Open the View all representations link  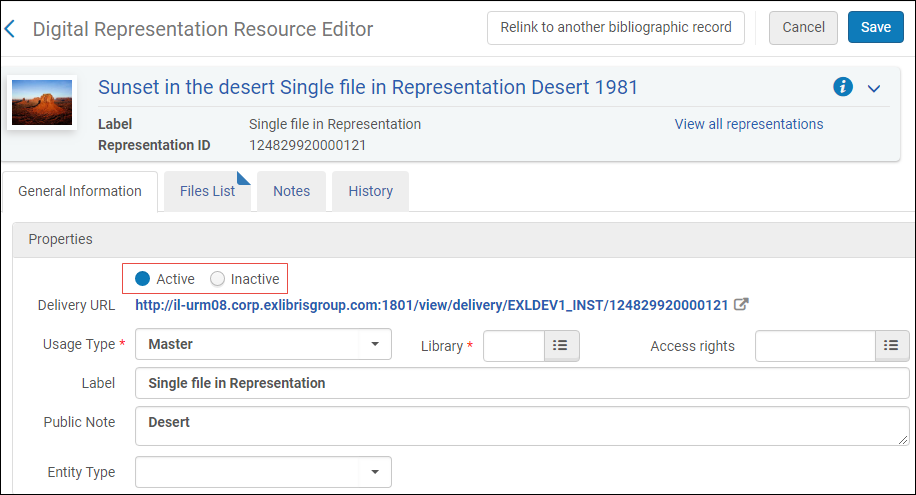coord(749,124)
